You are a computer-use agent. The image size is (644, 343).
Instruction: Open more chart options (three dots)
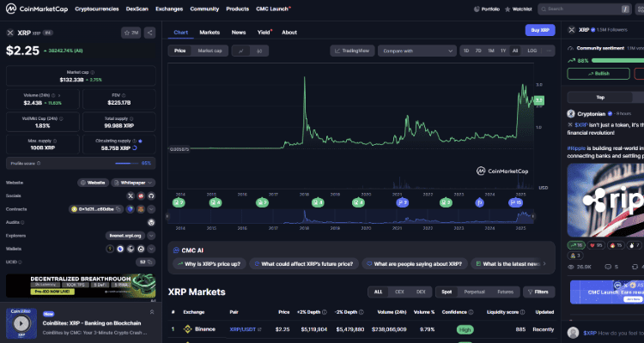coord(549,51)
